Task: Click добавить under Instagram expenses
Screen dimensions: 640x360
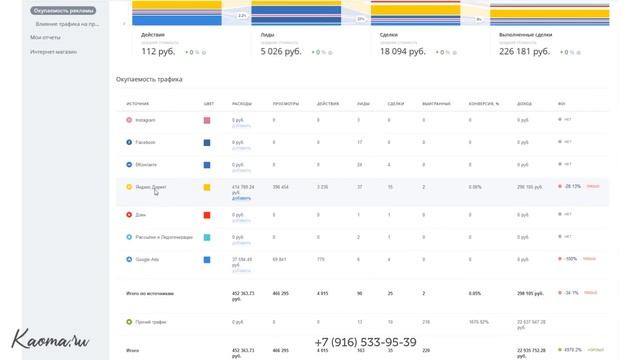Action: click(241, 126)
